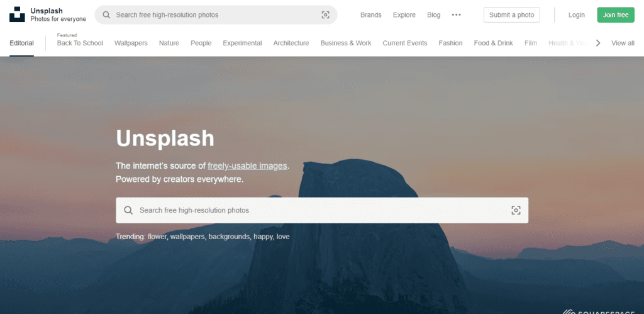Screen dimensions: 644x314
Task: Open the Fashion category
Action: tap(450, 43)
